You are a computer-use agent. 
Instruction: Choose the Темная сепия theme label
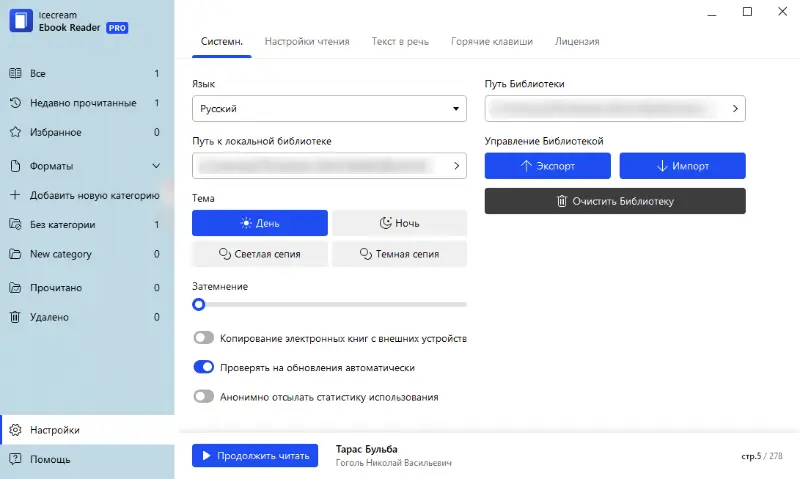point(407,254)
